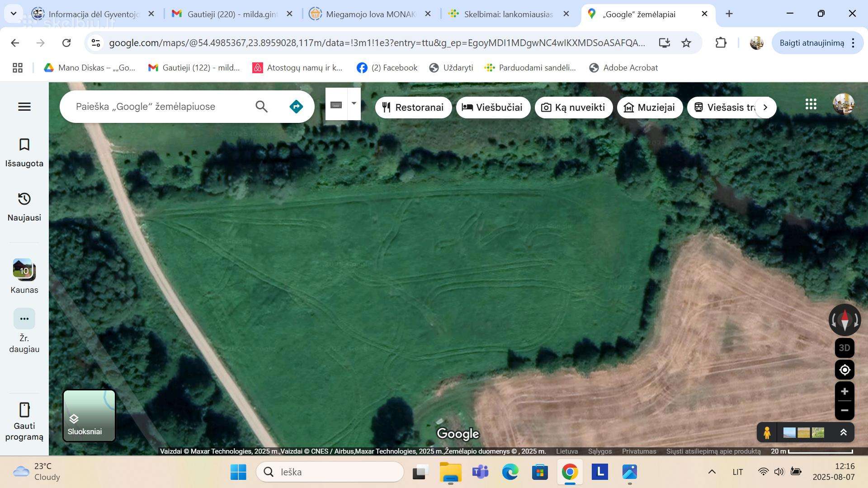Open the Chrome profile avatar
868x488 pixels.
(x=756, y=43)
